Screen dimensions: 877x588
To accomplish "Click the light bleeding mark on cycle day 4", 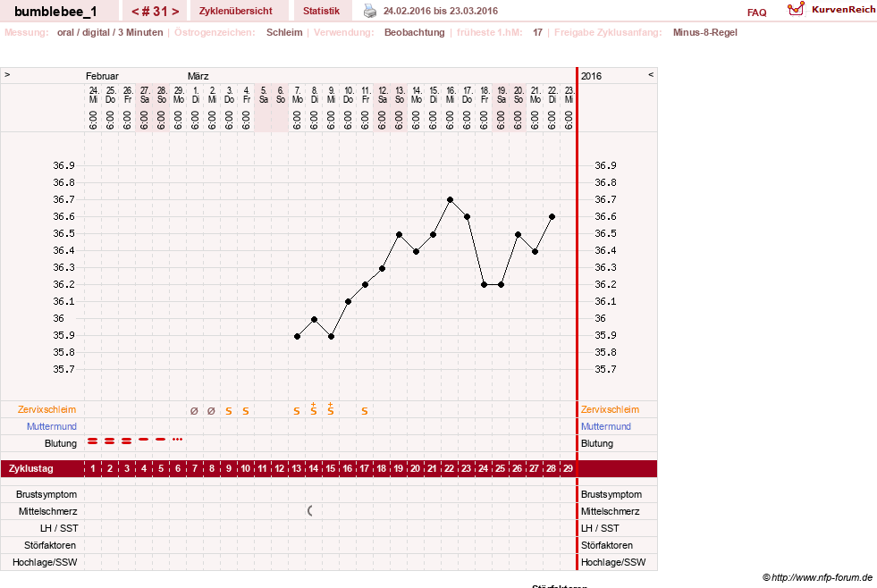I will 144,440.
